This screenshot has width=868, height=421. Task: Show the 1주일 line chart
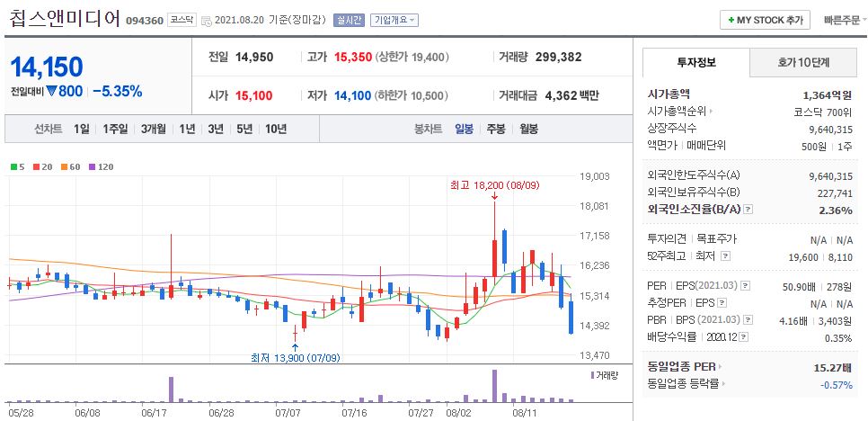[x=115, y=130]
